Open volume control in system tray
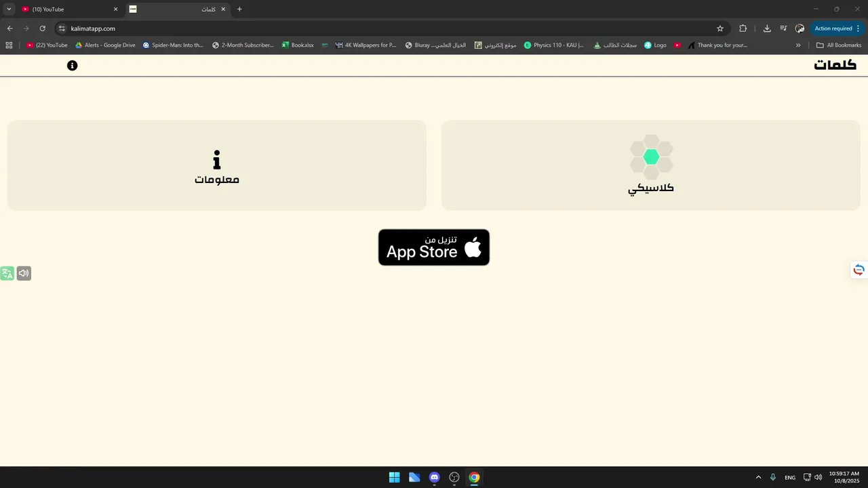868x488 pixels. click(818, 477)
